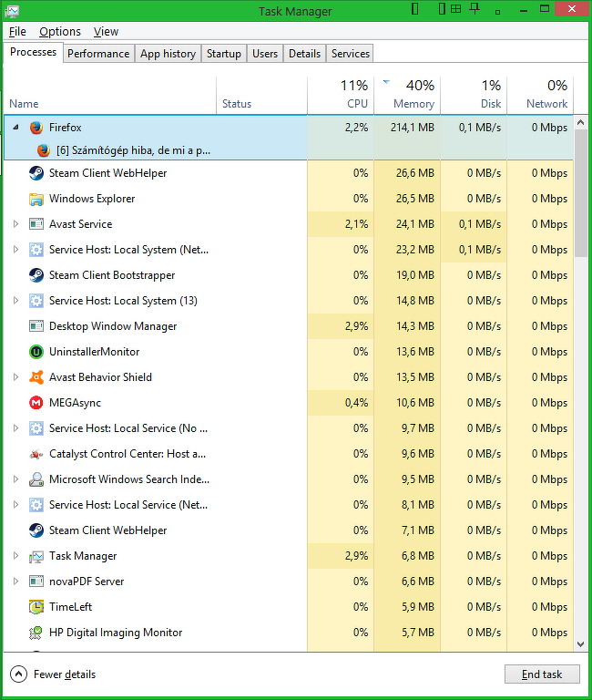Expand the Avast Service process group
Viewport: 592px width, 700px height.
point(15,224)
